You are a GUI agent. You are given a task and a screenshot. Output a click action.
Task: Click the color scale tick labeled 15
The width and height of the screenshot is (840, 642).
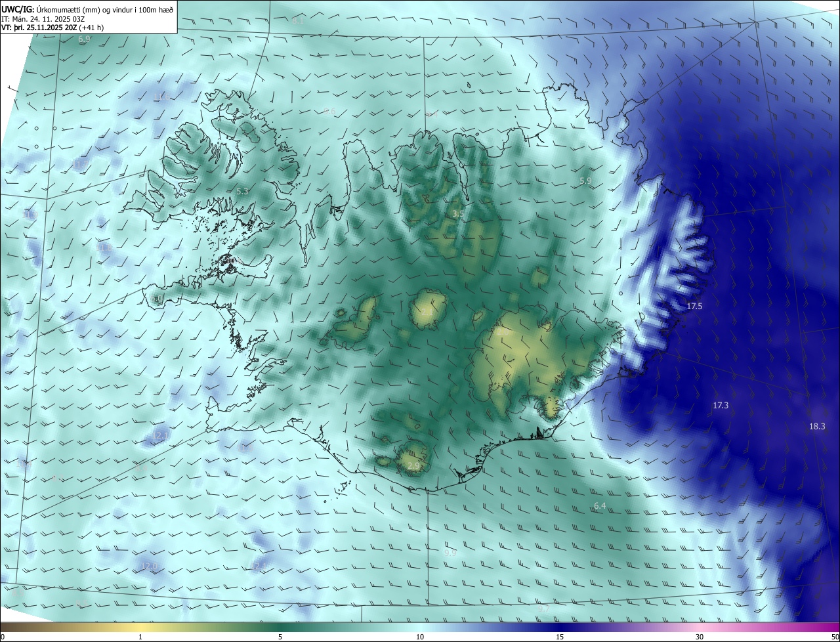[x=560, y=637]
